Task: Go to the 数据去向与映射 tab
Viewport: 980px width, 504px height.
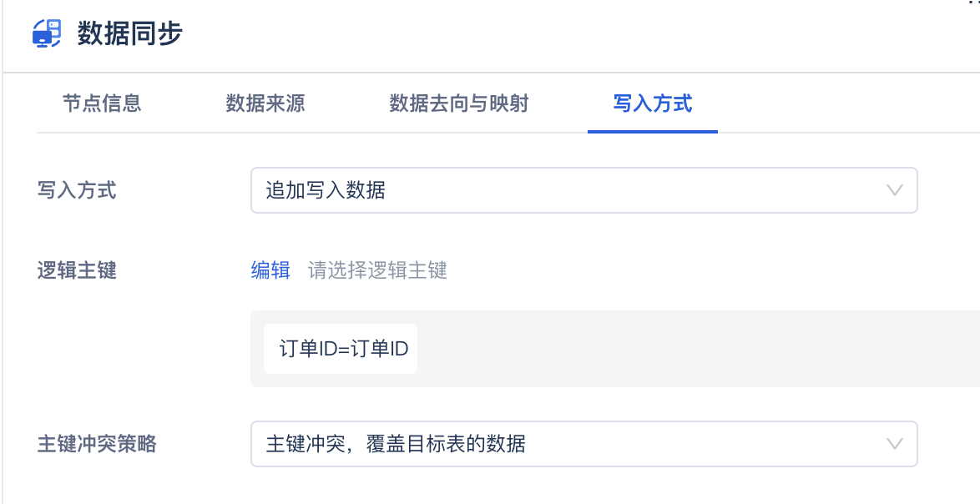Action: click(x=459, y=103)
